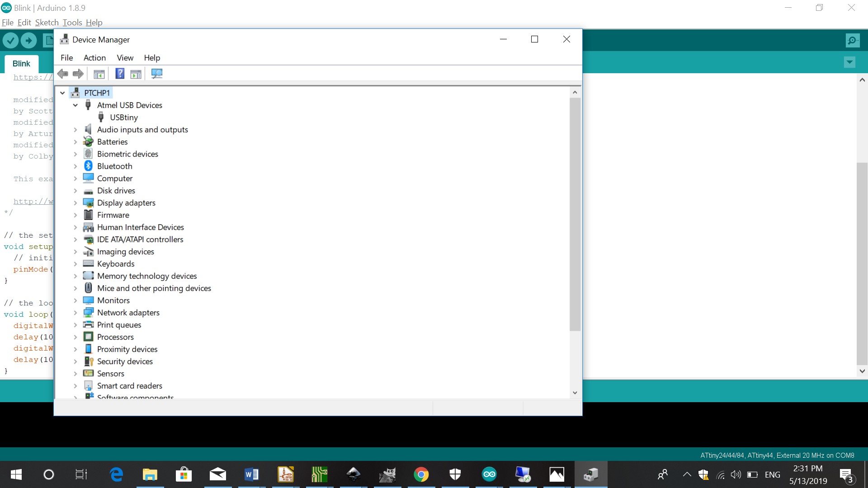Open the Arduino tab dropdown arrow
Screen dimensions: 868x488
tap(849, 62)
